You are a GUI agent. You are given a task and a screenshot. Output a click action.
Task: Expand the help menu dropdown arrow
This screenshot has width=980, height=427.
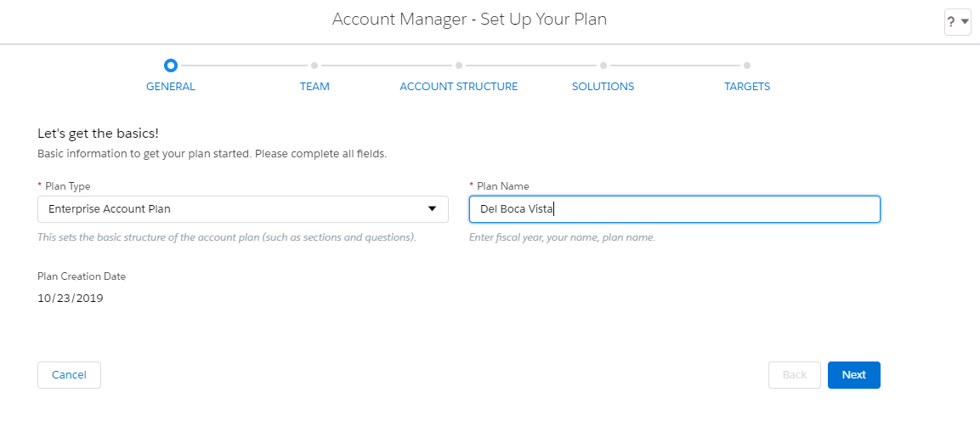pyautogui.click(x=965, y=22)
